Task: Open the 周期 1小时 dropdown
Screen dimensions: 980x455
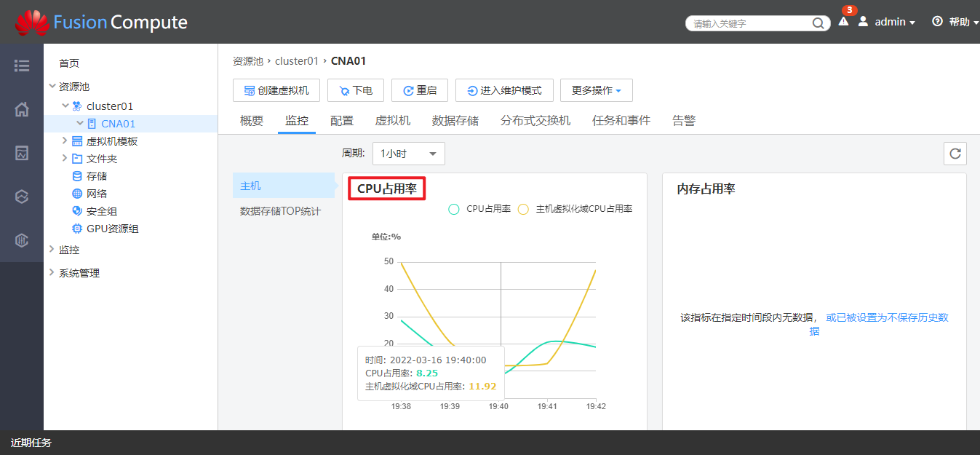Action: (408, 154)
